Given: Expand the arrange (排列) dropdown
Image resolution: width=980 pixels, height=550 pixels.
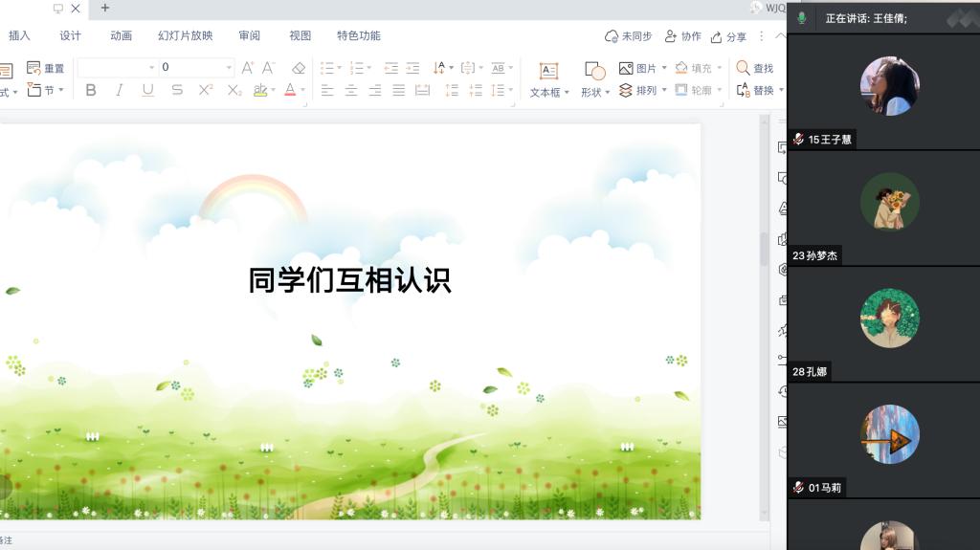Looking at the screenshot, I should (x=664, y=90).
